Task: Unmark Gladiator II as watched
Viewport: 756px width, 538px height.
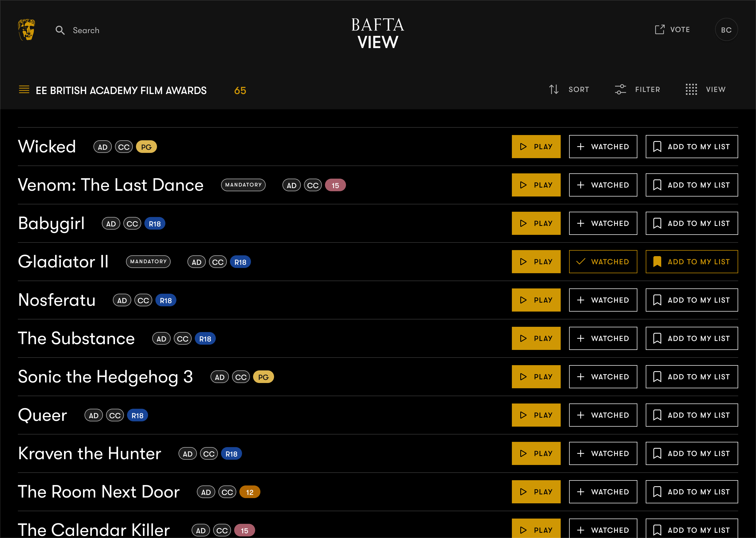Action: click(x=603, y=262)
